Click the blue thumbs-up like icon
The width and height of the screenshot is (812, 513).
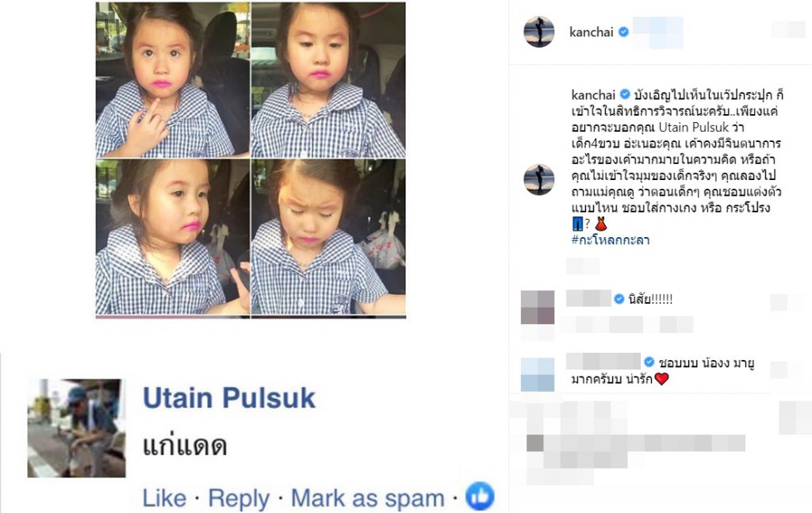coord(480,496)
